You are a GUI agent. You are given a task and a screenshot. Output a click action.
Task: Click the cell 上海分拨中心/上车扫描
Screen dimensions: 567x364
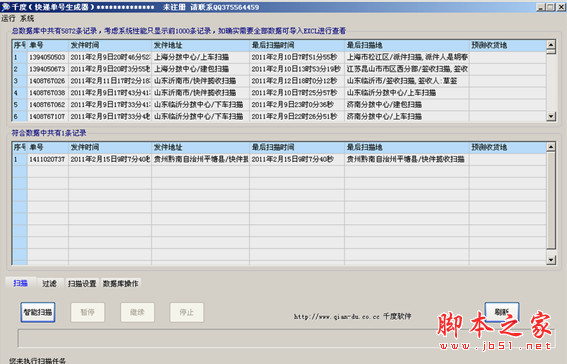[201, 57]
